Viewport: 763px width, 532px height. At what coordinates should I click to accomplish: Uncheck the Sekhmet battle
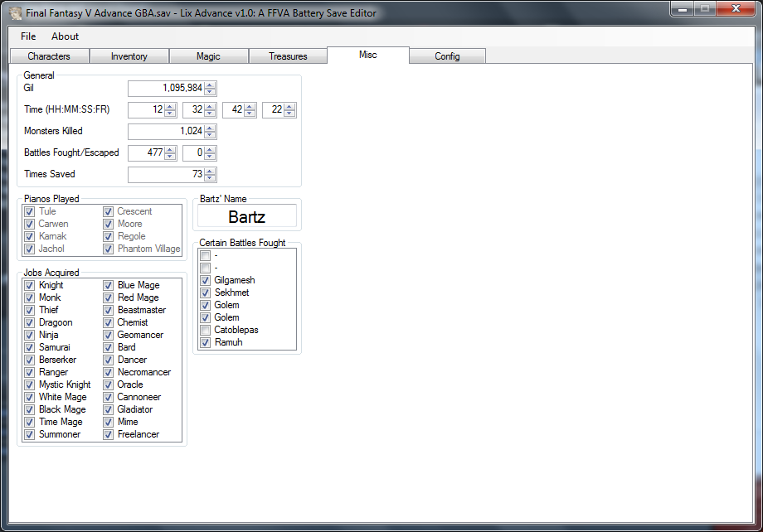206,293
